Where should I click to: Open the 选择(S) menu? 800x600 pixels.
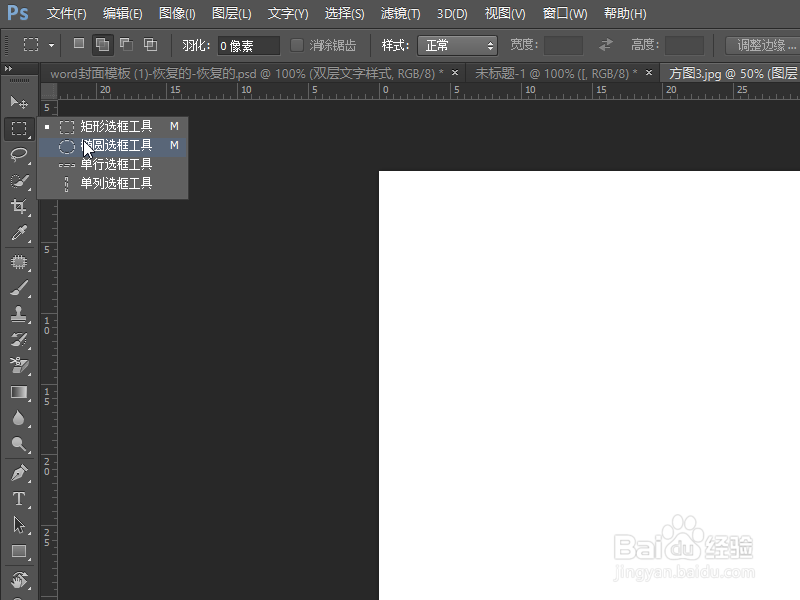344,14
